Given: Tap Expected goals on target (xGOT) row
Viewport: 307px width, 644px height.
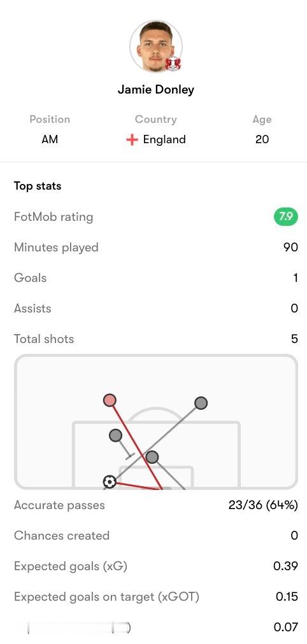Looking at the screenshot, I should tap(156, 596).
